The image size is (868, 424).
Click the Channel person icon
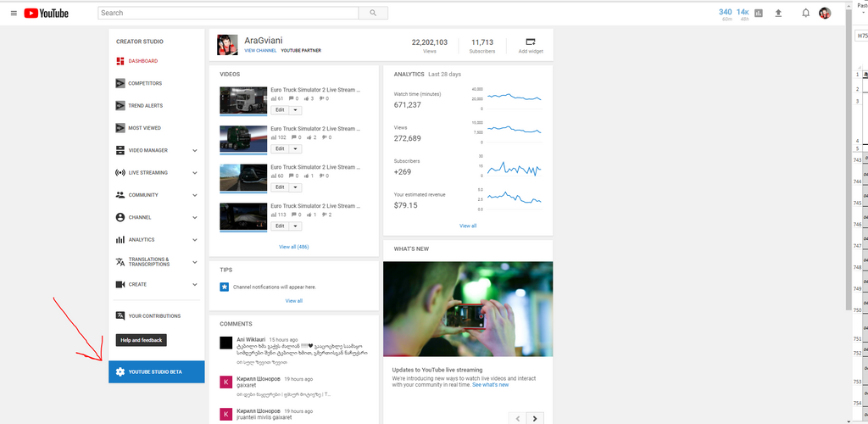120,218
